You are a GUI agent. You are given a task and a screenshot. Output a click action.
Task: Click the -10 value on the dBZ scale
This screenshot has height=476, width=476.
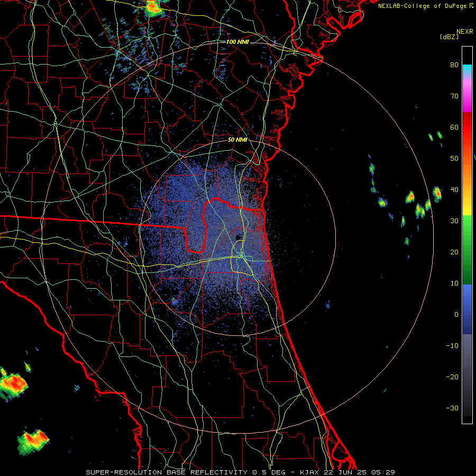(452, 346)
